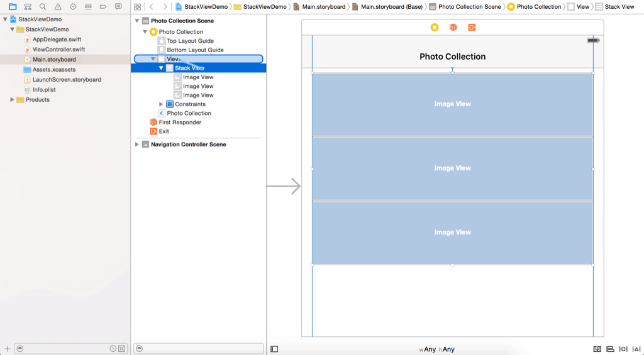Add a new file with plus button
644x355 pixels.
[x=8, y=348]
